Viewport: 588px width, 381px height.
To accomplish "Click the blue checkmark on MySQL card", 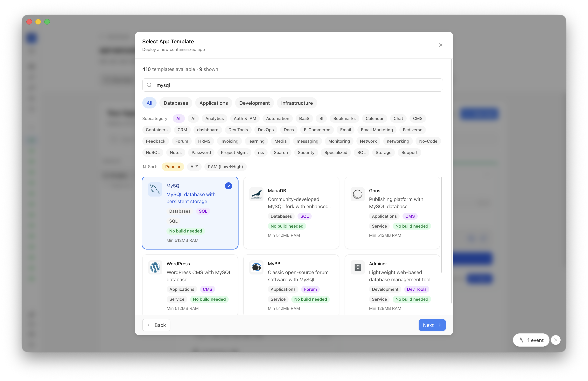I will 228,186.
